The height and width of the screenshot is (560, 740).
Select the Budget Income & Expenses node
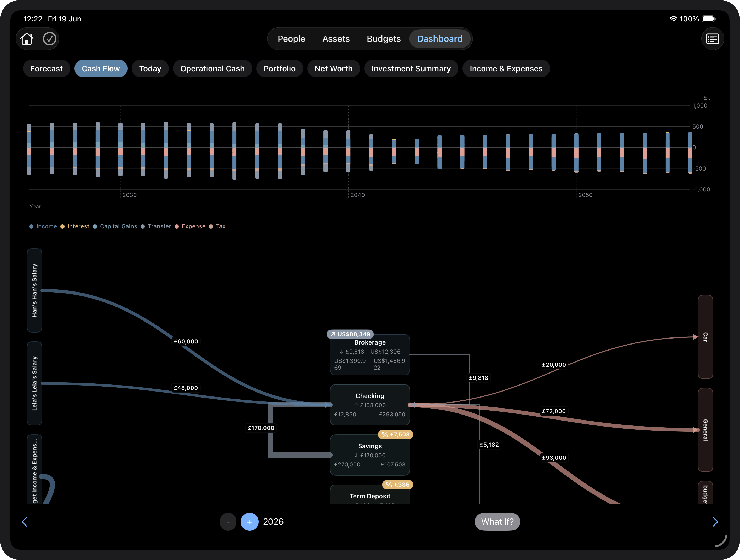pos(34,470)
